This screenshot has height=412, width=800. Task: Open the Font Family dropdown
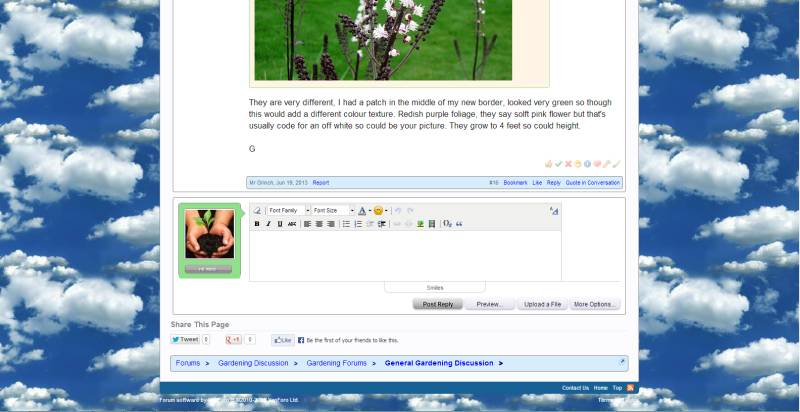click(288, 211)
